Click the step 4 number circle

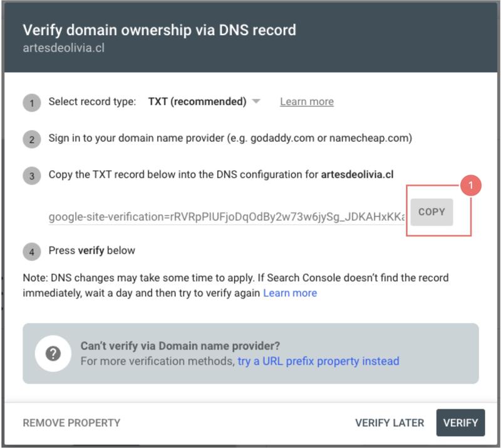click(x=32, y=252)
